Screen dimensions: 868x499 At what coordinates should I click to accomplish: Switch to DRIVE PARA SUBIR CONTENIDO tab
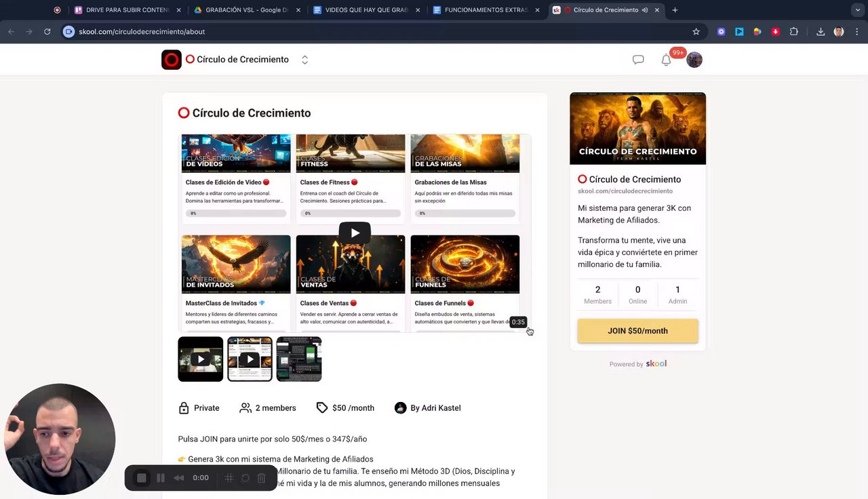tap(127, 10)
